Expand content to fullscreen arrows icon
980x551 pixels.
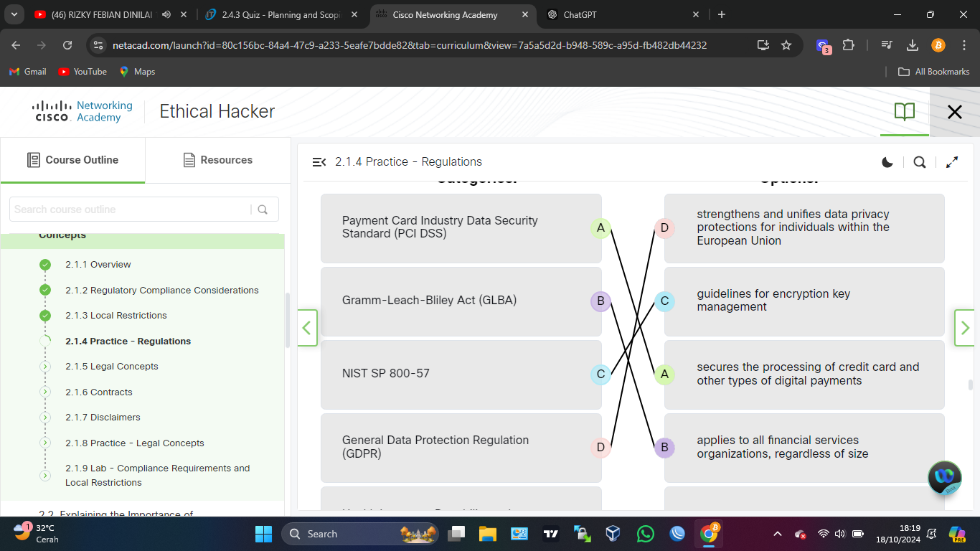click(952, 162)
